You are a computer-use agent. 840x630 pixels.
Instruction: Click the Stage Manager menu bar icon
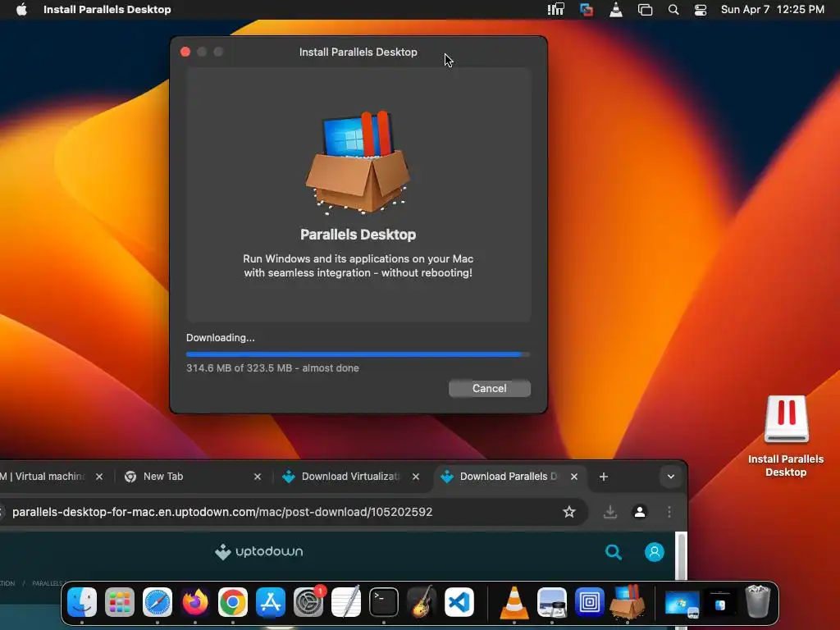645,10
